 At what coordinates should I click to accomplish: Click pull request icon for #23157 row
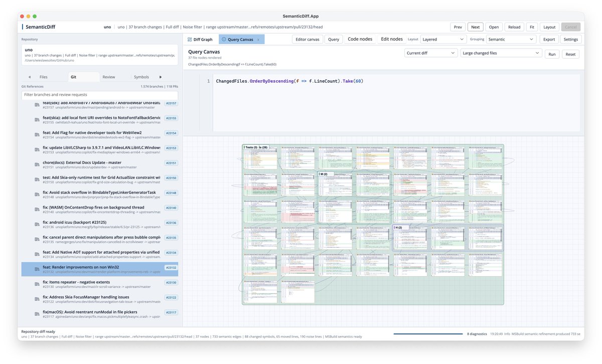(37, 105)
